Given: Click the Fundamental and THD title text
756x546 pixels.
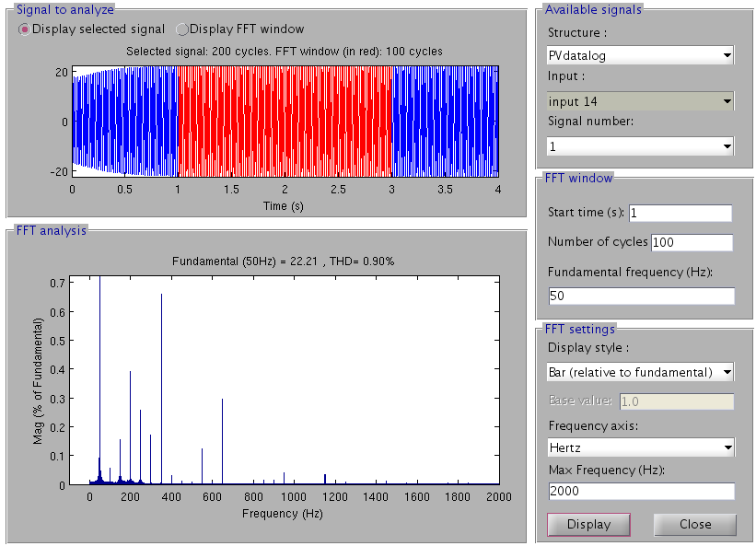Looking at the screenshot, I should (283, 261).
